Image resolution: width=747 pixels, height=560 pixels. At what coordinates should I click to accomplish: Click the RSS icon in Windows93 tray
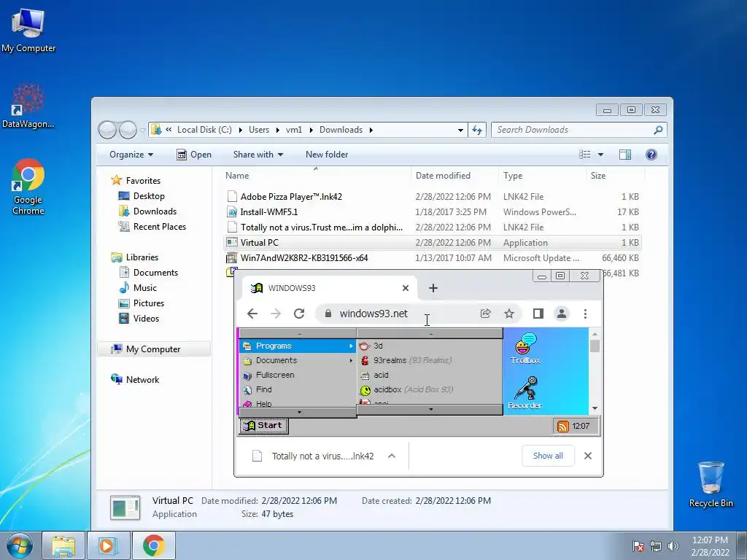[562, 426]
